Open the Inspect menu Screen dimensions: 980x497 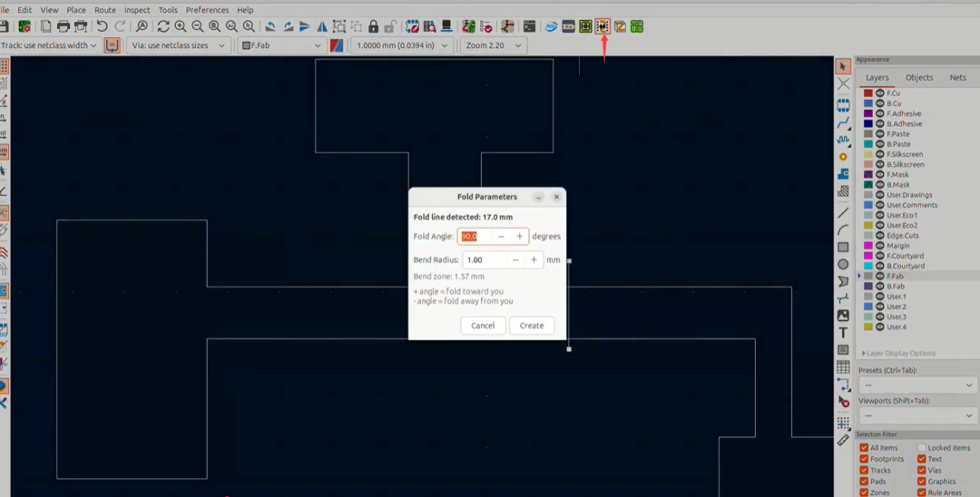(137, 10)
